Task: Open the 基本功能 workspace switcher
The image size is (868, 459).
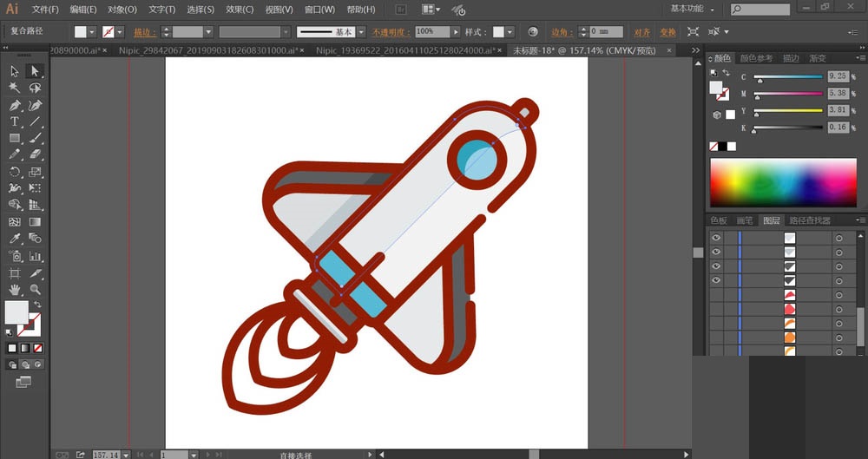Action: (x=692, y=9)
